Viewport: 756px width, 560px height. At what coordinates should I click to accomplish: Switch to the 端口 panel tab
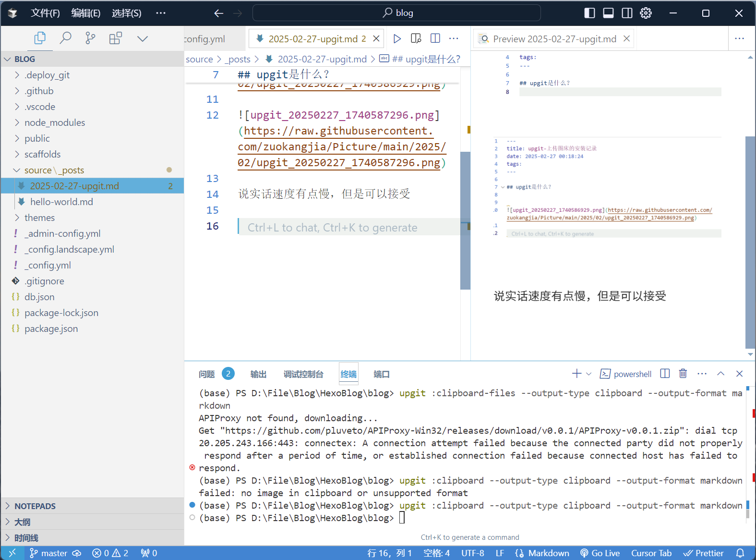pos(382,374)
